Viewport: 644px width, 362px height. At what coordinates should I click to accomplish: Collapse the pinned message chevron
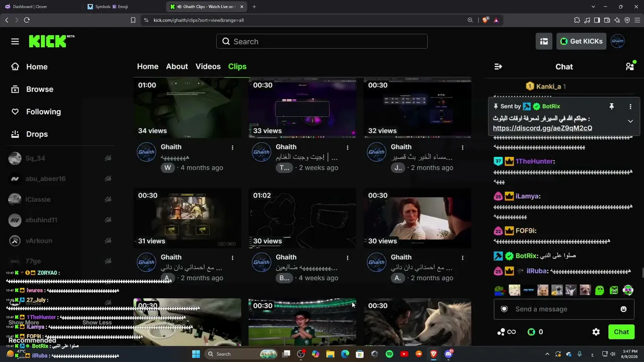point(630,121)
